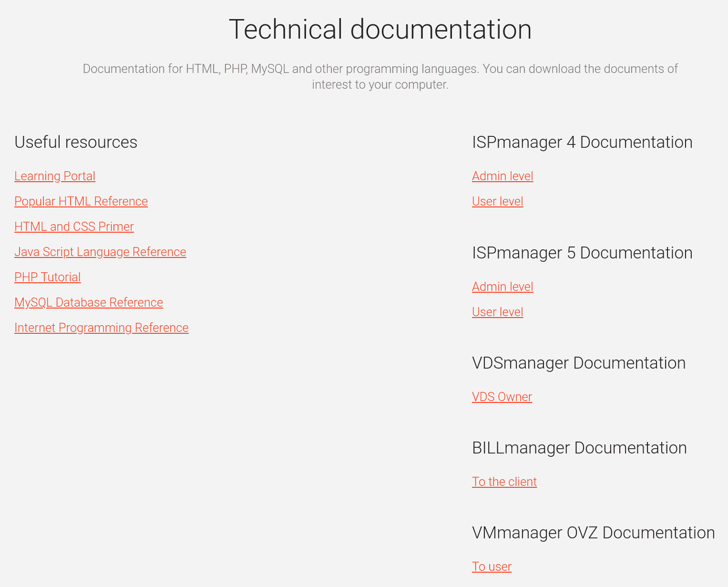Click the ISPmanager 5 Documentation heading

(x=582, y=253)
